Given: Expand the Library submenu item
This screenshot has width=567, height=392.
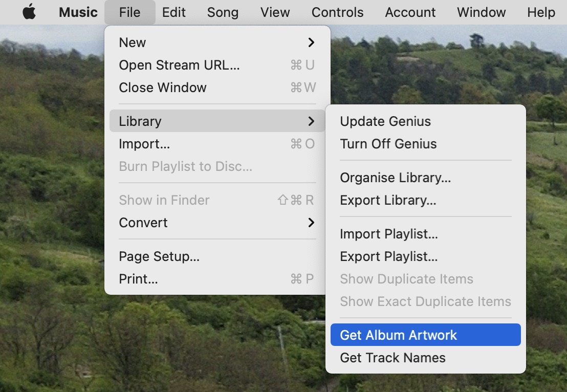Looking at the screenshot, I should (217, 121).
